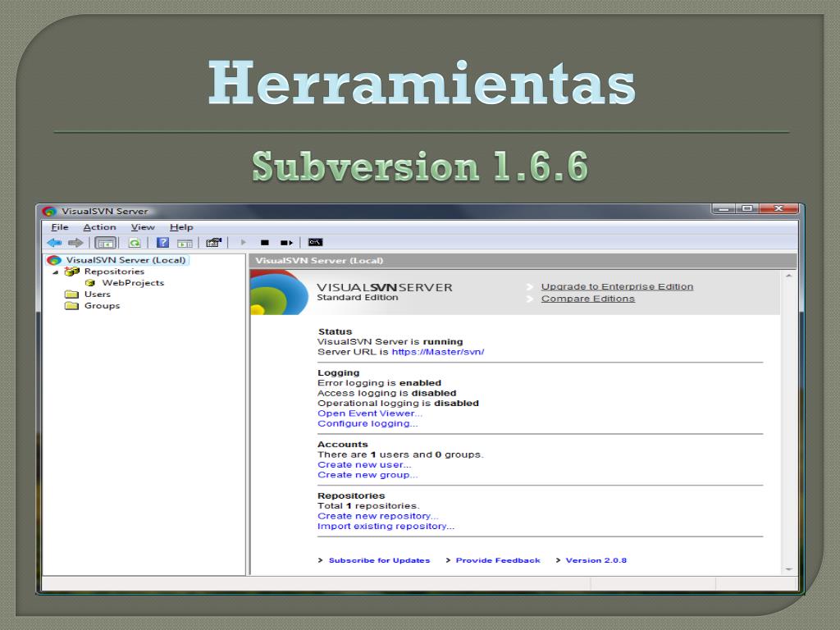Screen dimensions: 840x630
Task: Select the Groups folder
Action: [102, 306]
